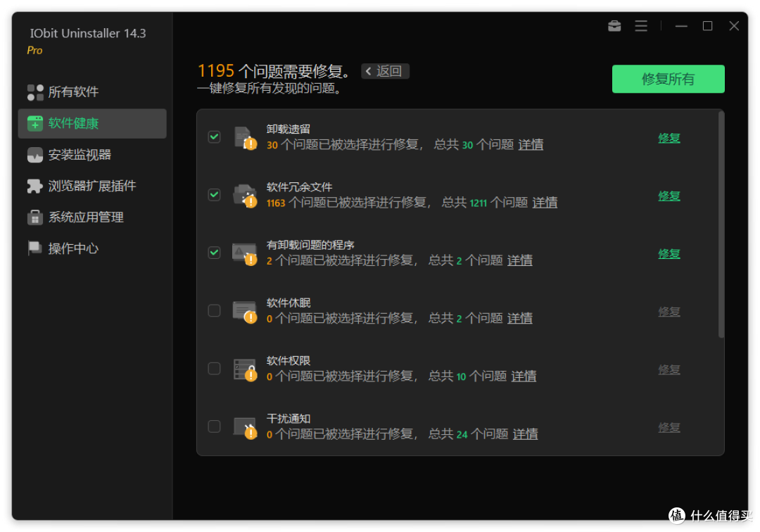Click the 浏览器扩展插件 puzzle icon

click(x=35, y=186)
